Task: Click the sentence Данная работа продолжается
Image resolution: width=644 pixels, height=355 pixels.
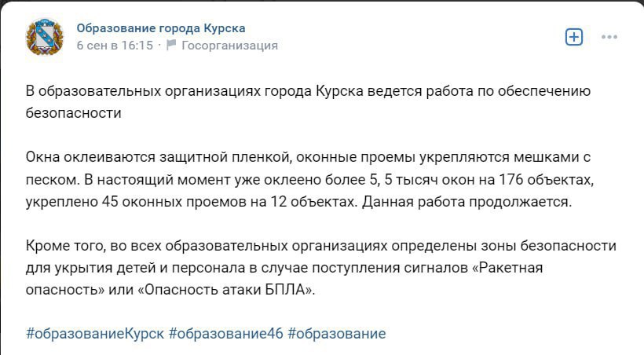Action: pyautogui.click(x=467, y=202)
